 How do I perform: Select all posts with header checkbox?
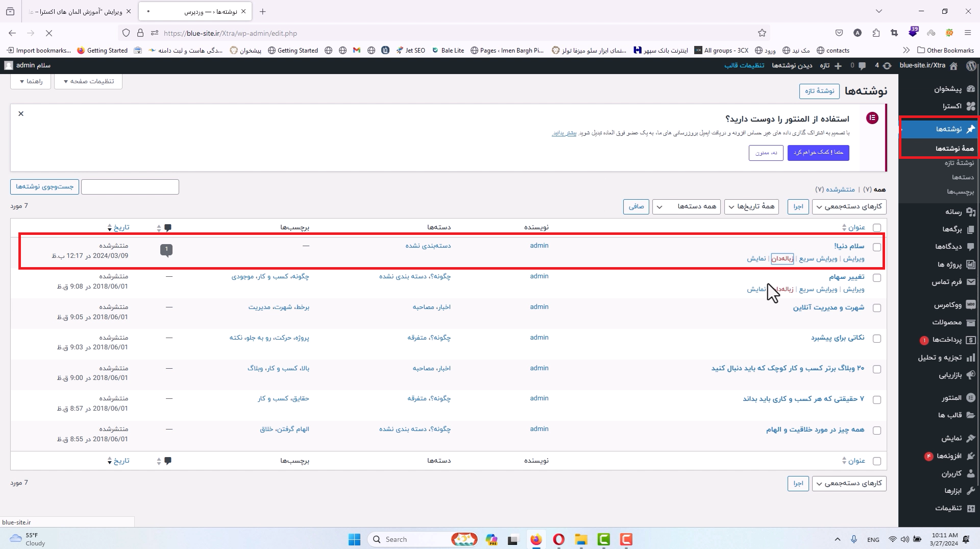pos(877,228)
